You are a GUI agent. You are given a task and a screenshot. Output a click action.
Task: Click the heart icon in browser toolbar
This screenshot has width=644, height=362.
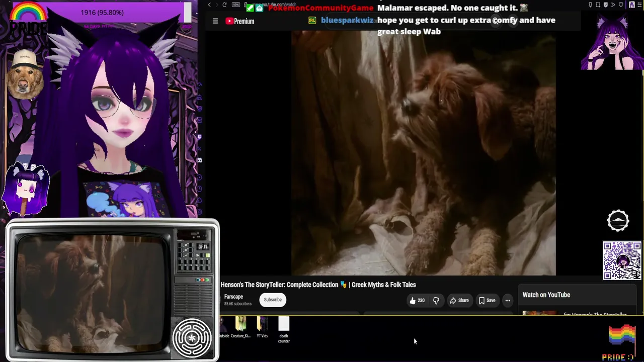[621, 5]
